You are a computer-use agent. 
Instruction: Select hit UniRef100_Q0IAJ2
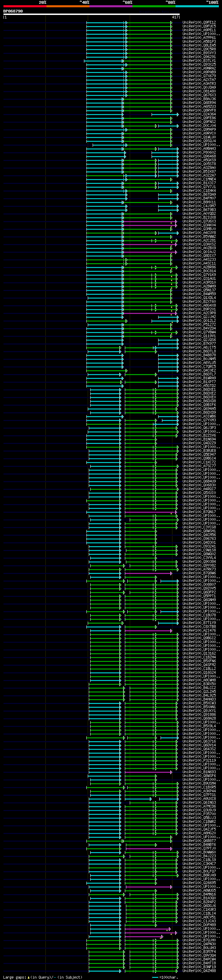tap(199, 252)
